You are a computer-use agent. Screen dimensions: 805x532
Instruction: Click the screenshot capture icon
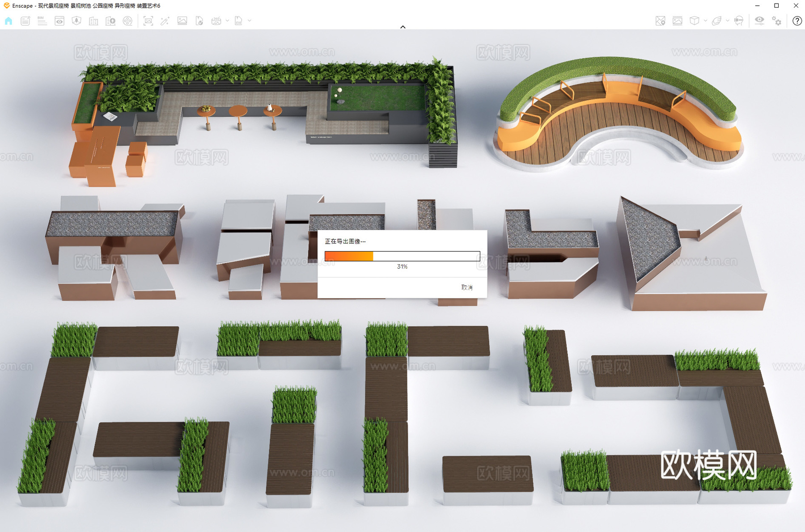148,21
